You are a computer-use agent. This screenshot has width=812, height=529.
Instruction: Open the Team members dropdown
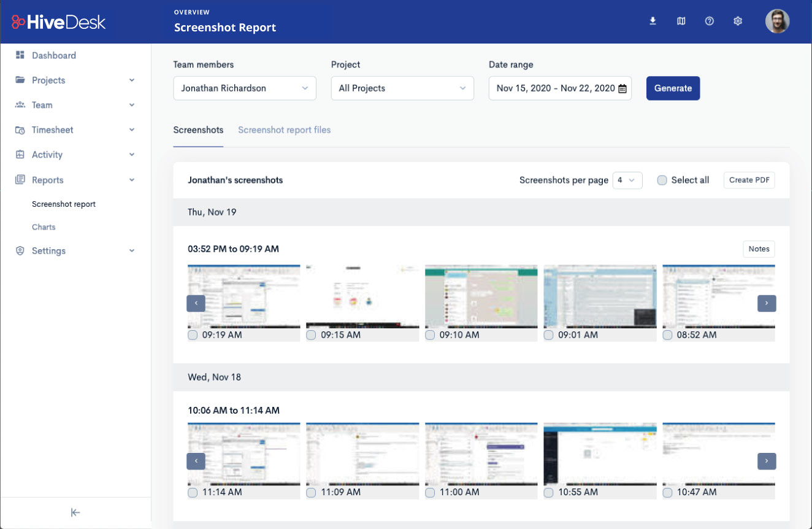click(244, 88)
